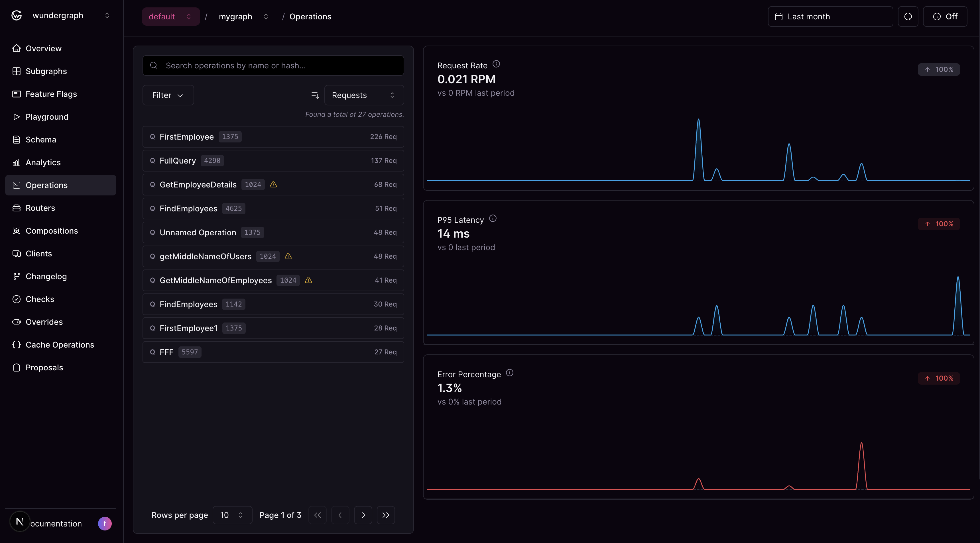Click the sort direction icon

pyautogui.click(x=315, y=95)
